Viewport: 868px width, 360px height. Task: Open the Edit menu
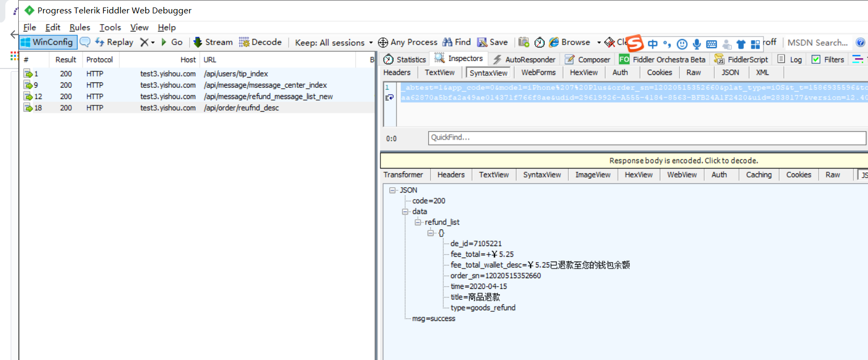[52, 27]
